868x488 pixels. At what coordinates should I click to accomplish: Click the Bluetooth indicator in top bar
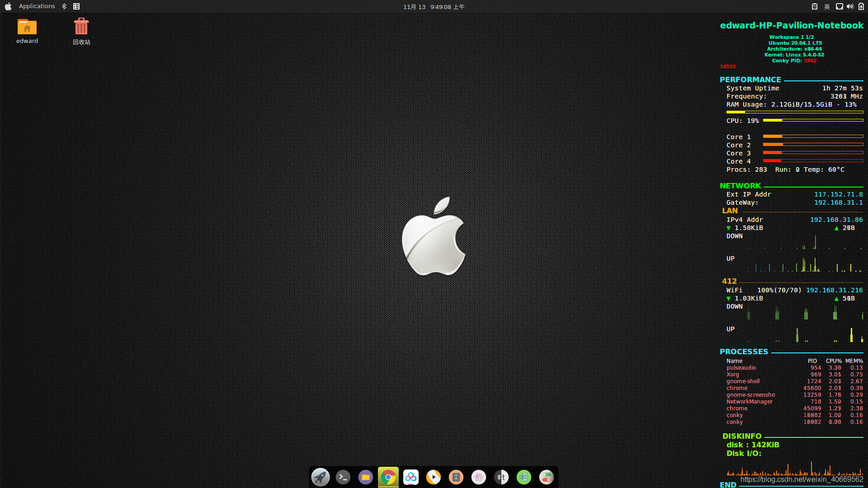pyautogui.click(x=64, y=6)
